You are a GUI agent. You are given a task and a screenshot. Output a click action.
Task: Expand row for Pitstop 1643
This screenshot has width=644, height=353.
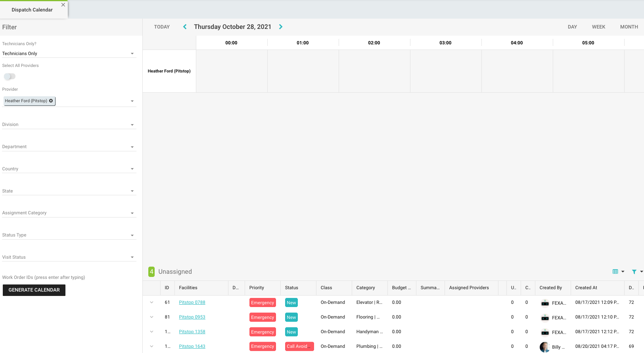point(151,346)
